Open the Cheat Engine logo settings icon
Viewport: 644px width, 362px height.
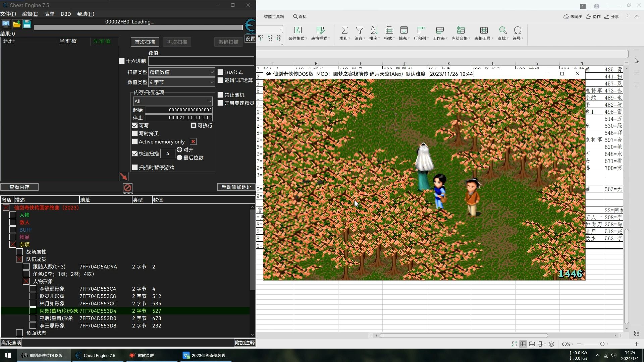250,26
